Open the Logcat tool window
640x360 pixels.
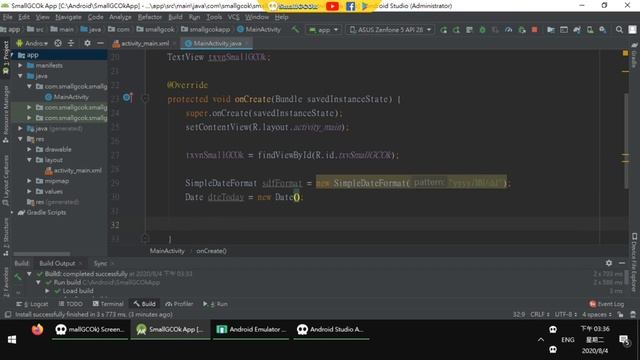point(33,304)
